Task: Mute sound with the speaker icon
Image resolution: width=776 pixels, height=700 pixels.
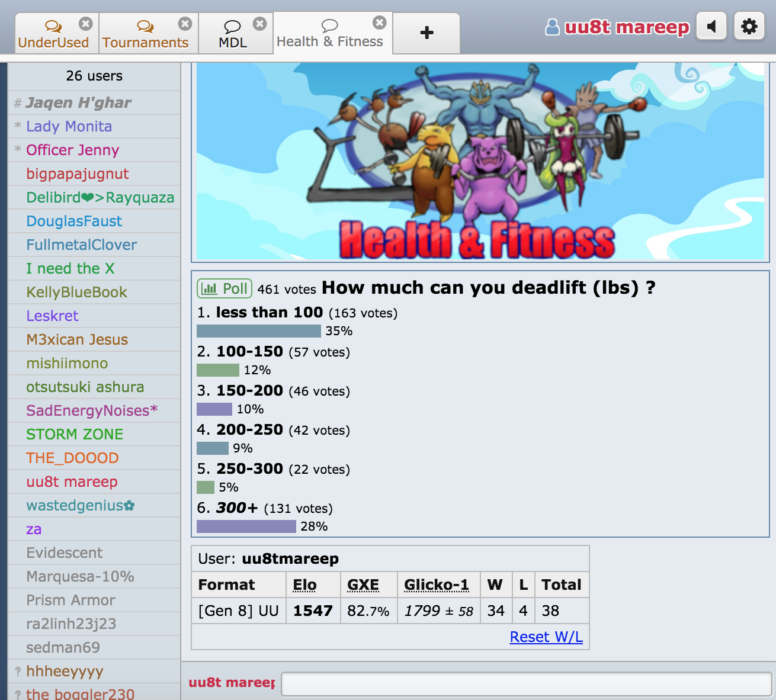Action: click(x=711, y=27)
